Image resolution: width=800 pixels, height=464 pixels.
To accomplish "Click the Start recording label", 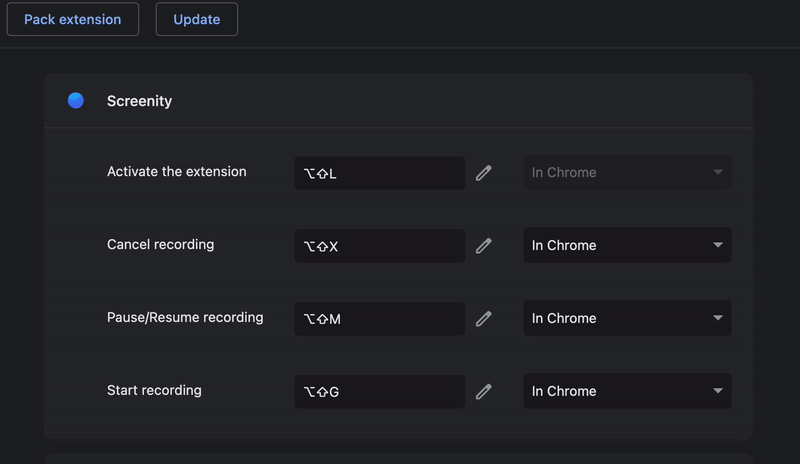I will tap(154, 390).
